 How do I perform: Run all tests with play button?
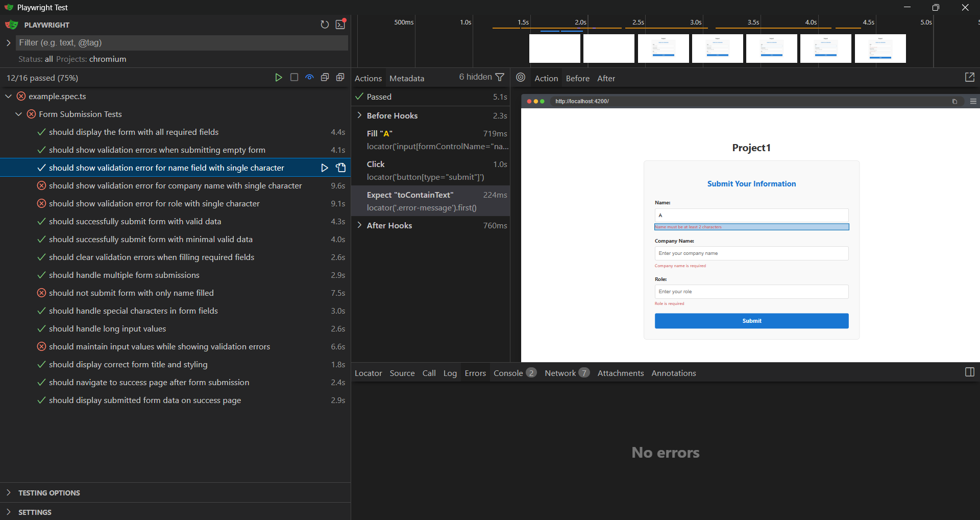point(278,78)
